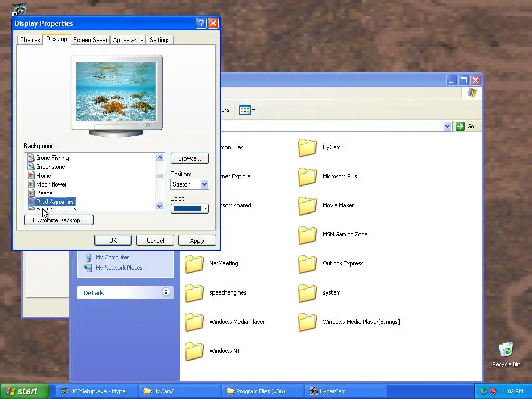Select the MSN Gaming Zone folder
Screen dimensions: 532x399
point(332,235)
